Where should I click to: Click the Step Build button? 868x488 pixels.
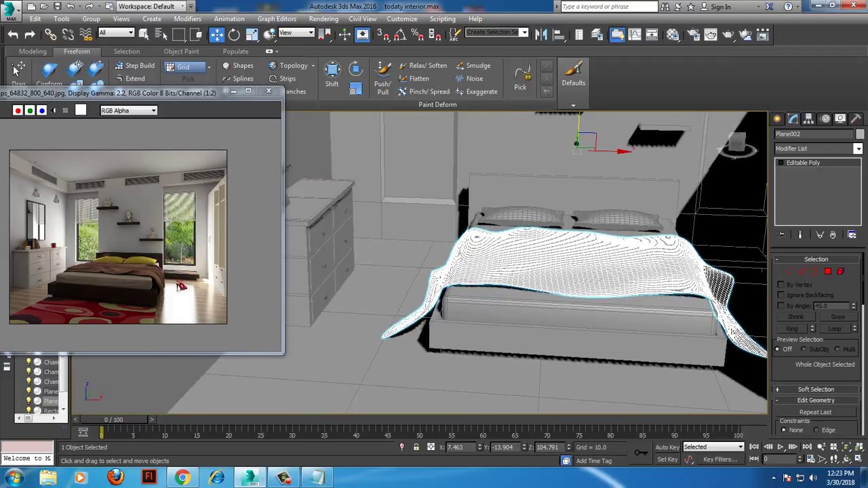134,66
